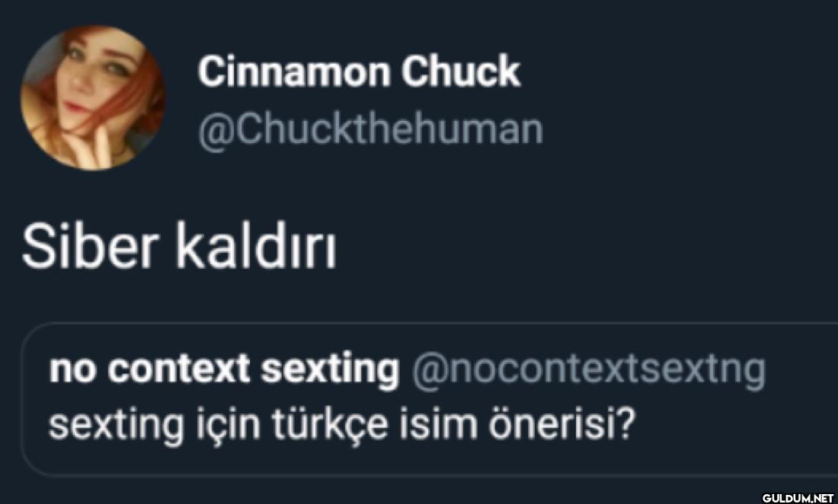838x504 pixels.
Task: Click the quoted author no context sexting
Action: (x=223, y=370)
